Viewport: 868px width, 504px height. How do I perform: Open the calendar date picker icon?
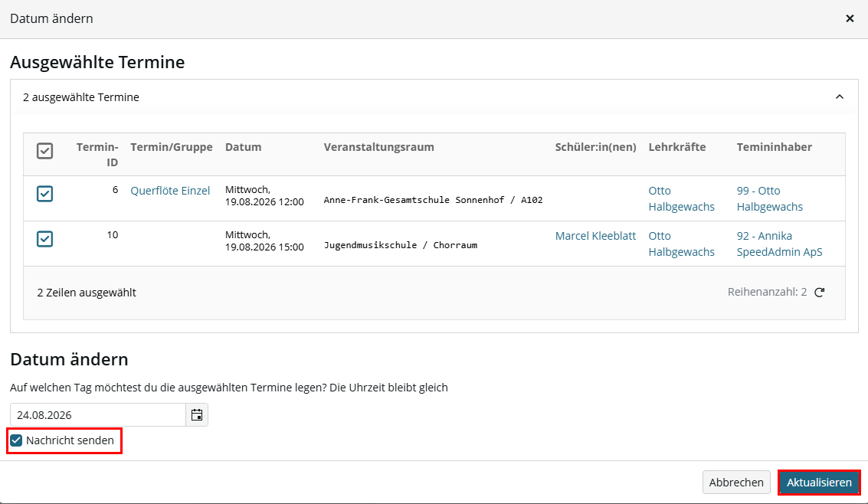197,415
